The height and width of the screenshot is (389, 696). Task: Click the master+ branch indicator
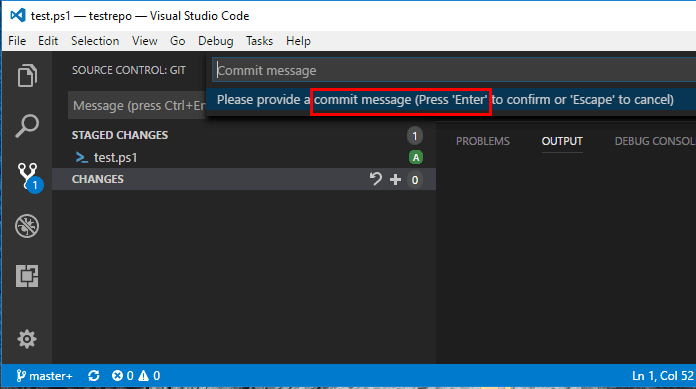[x=44, y=376]
